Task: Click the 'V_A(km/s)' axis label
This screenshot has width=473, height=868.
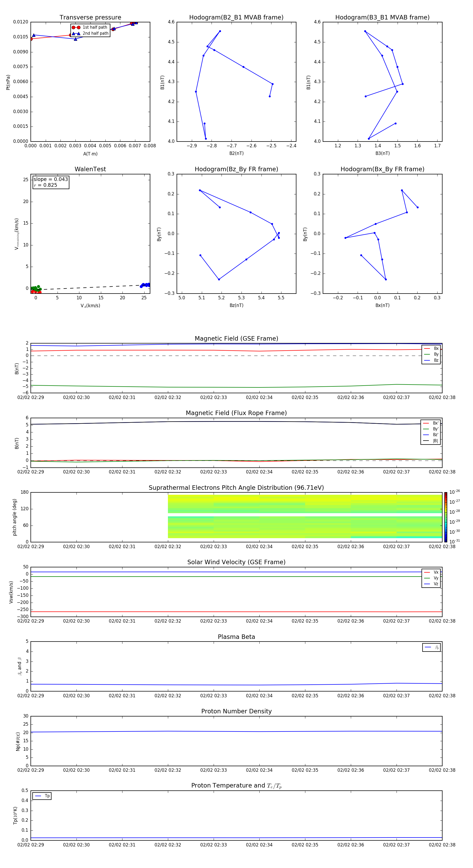Action: tap(90, 306)
